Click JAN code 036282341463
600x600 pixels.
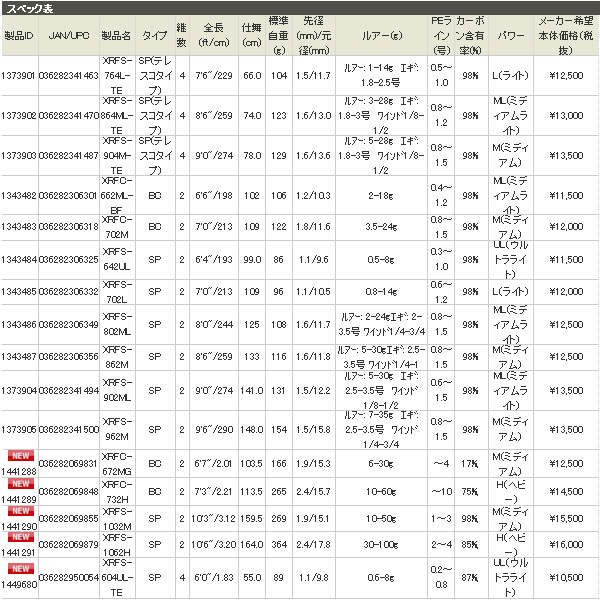(69, 76)
